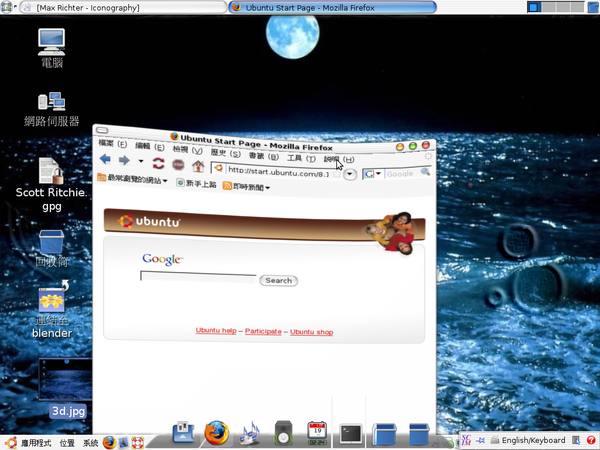Go to the home page via house icon
Viewport: 600px width, 450px height.
[x=198, y=166]
